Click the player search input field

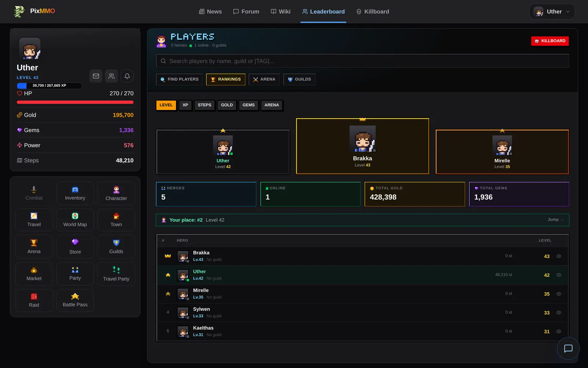click(x=362, y=61)
